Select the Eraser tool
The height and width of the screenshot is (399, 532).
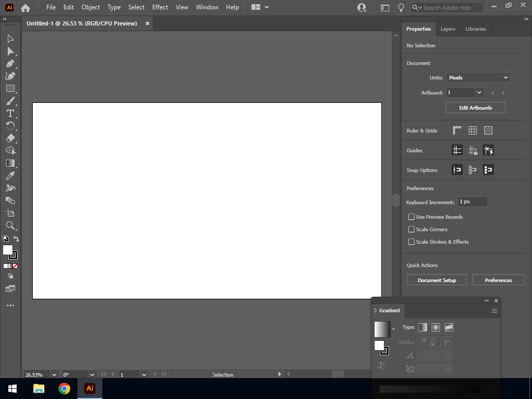[10, 138]
